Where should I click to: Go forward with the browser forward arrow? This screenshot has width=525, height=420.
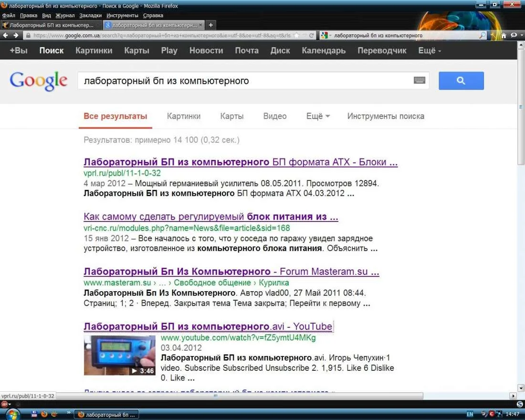[x=16, y=35]
